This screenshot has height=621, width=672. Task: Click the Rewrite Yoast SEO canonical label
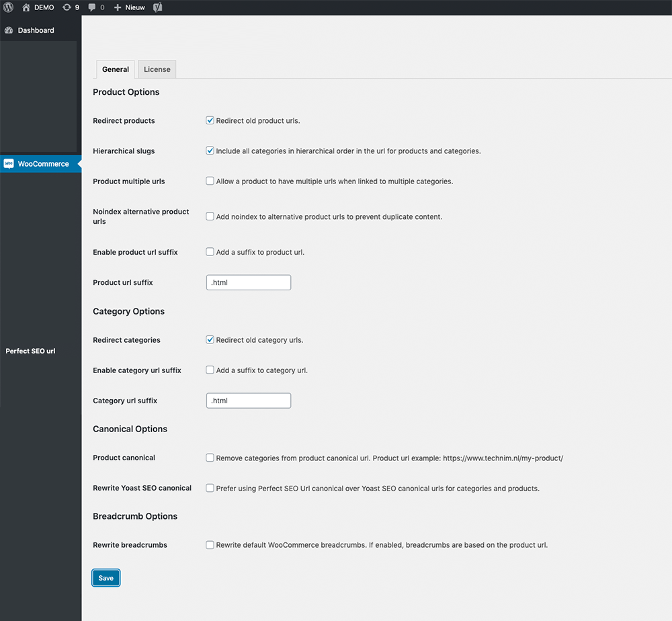tap(142, 488)
